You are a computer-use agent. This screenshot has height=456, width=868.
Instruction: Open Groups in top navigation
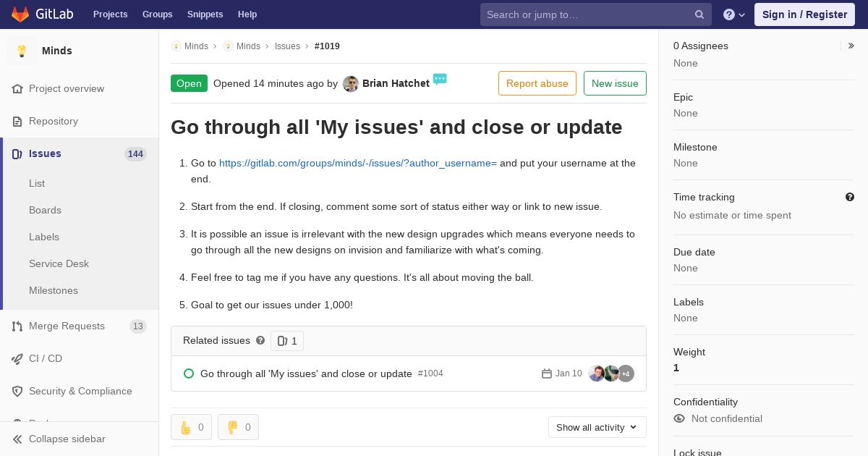click(157, 14)
